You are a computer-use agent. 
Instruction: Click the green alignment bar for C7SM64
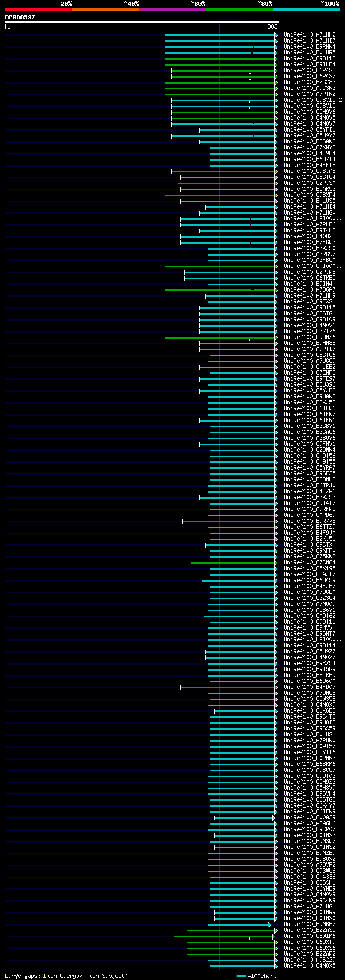(234, 563)
